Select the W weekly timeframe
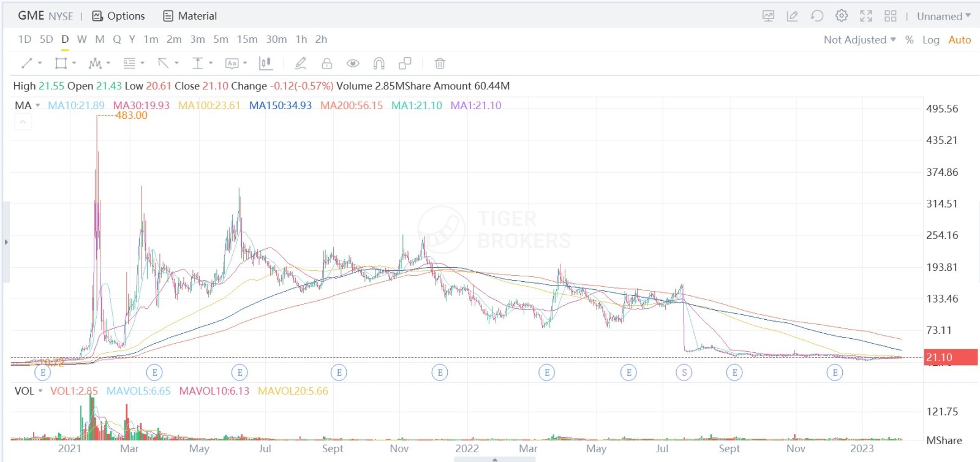The width and height of the screenshot is (980, 462). [x=82, y=39]
